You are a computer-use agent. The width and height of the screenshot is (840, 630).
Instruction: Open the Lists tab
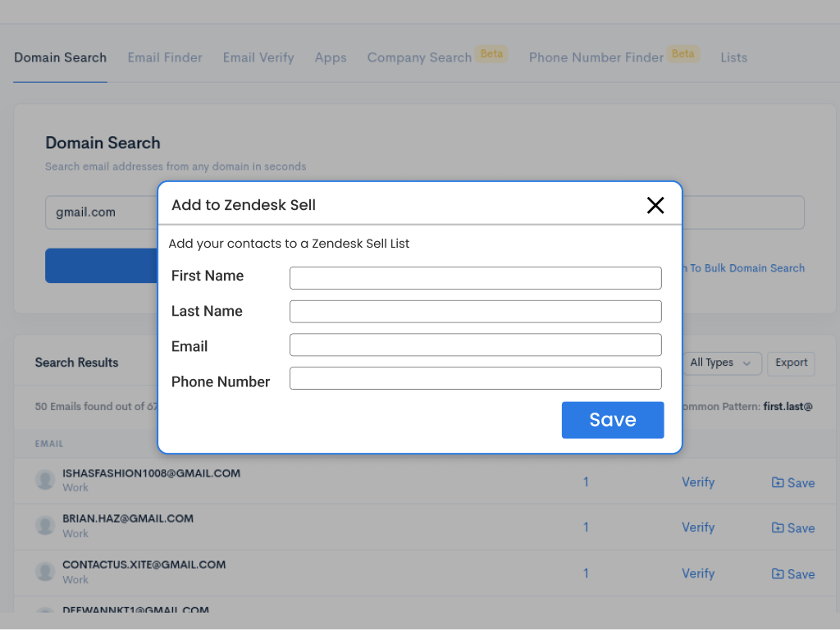point(733,57)
